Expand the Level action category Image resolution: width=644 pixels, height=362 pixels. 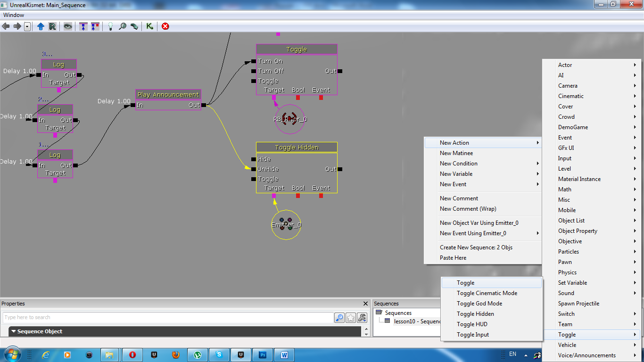592,169
